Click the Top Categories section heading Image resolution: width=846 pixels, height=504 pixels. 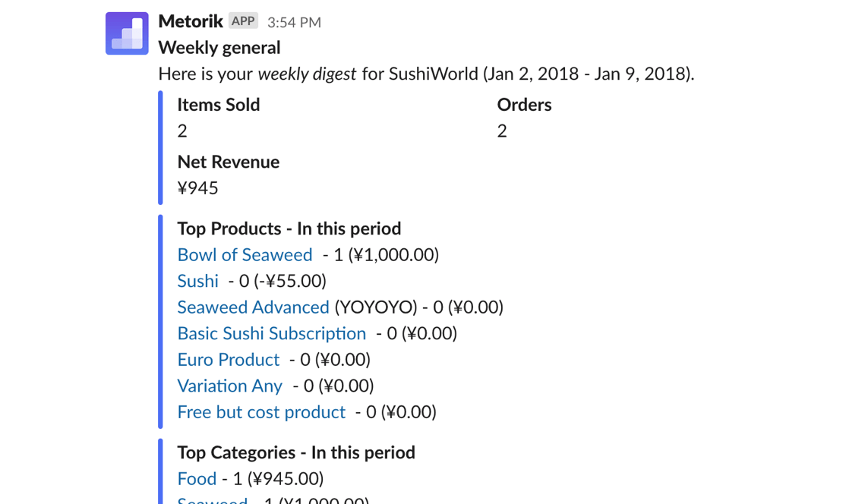[296, 452]
